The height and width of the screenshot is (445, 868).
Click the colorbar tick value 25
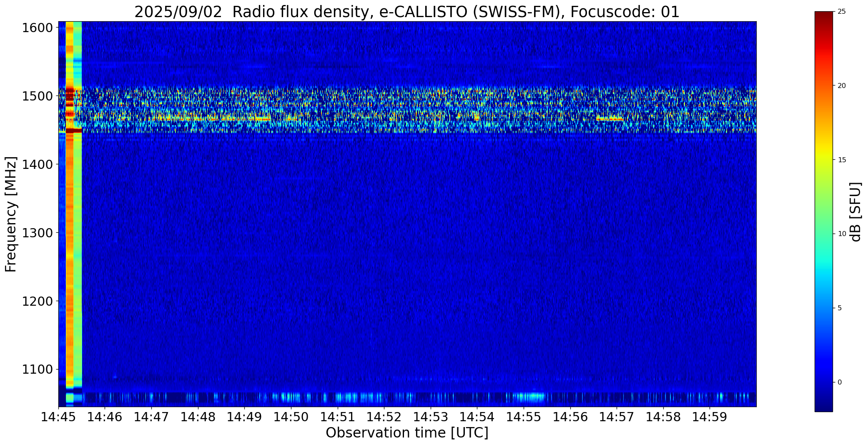(x=841, y=12)
